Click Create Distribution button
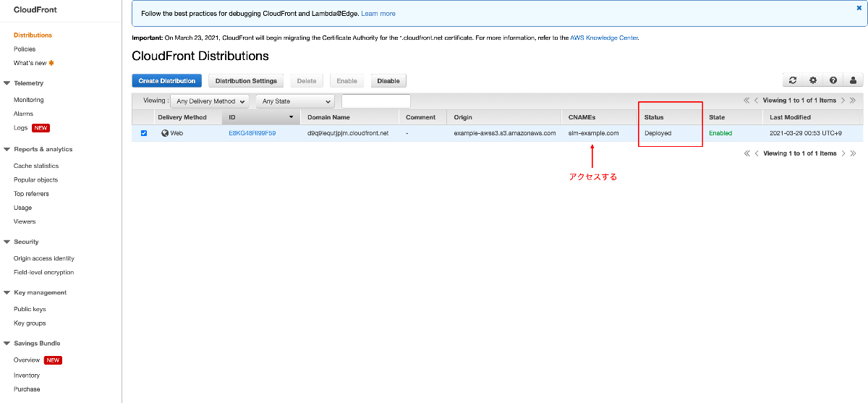Viewport: 868px width, 403px height. 167,81
